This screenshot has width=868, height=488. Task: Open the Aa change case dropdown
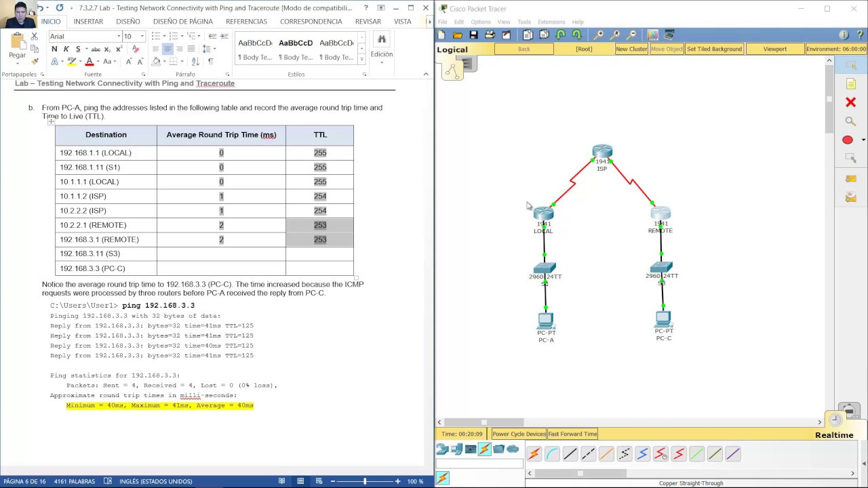coord(110,62)
